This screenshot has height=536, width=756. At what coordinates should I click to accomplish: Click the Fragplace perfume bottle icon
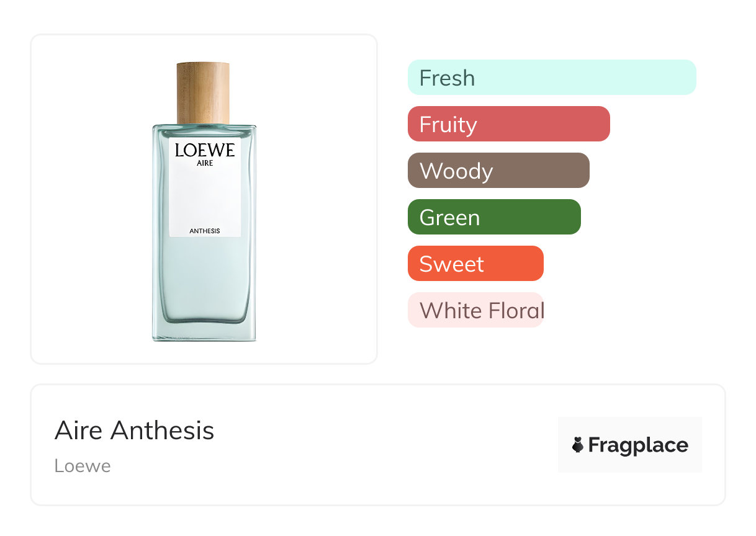click(578, 445)
